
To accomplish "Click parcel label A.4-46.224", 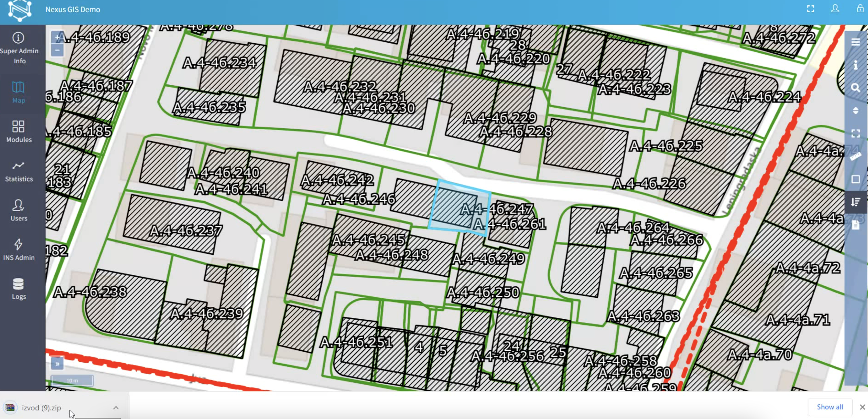I will point(765,97).
